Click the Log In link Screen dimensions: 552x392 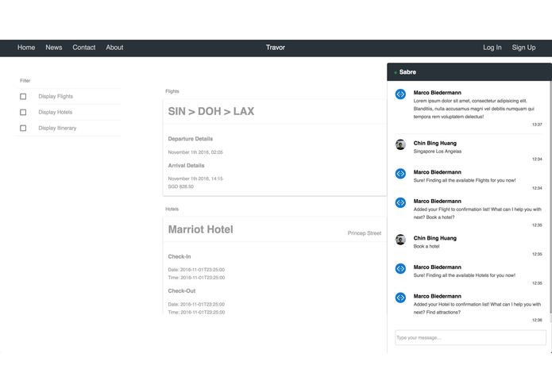tap(492, 48)
